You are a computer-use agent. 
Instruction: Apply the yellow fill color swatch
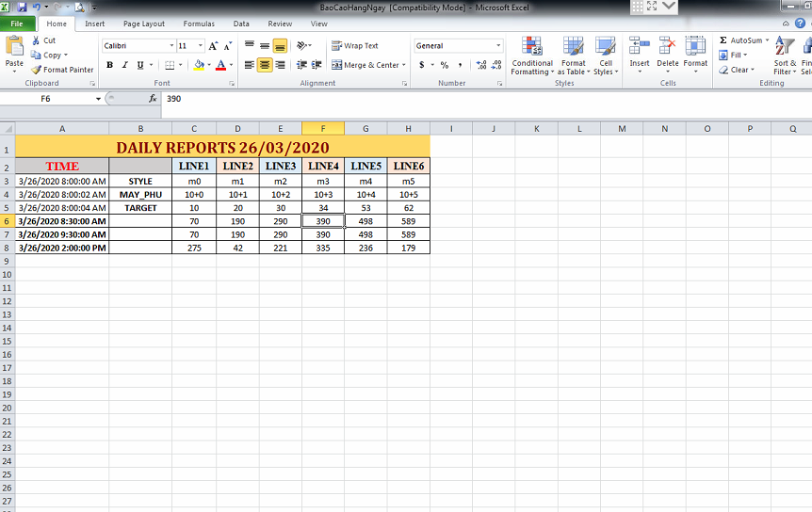coord(198,65)
